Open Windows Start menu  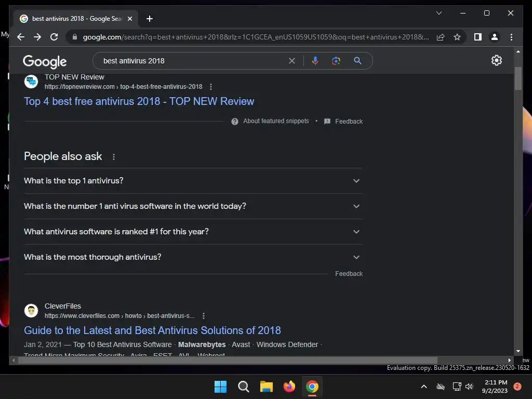click(x=220, y=387)
